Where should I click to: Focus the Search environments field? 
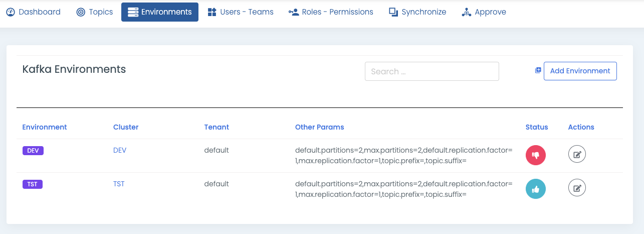[432, 71]
